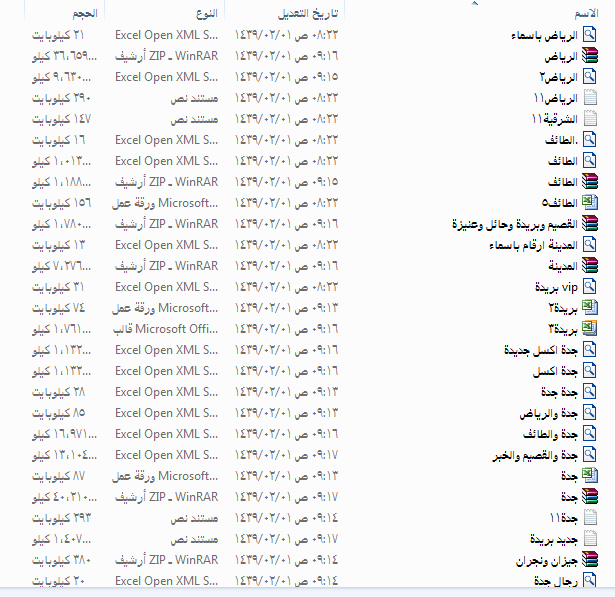Click the القصيم وبريدة وحائل وعنيزة archive icon

pyautogui.click(x=590, y=223)
